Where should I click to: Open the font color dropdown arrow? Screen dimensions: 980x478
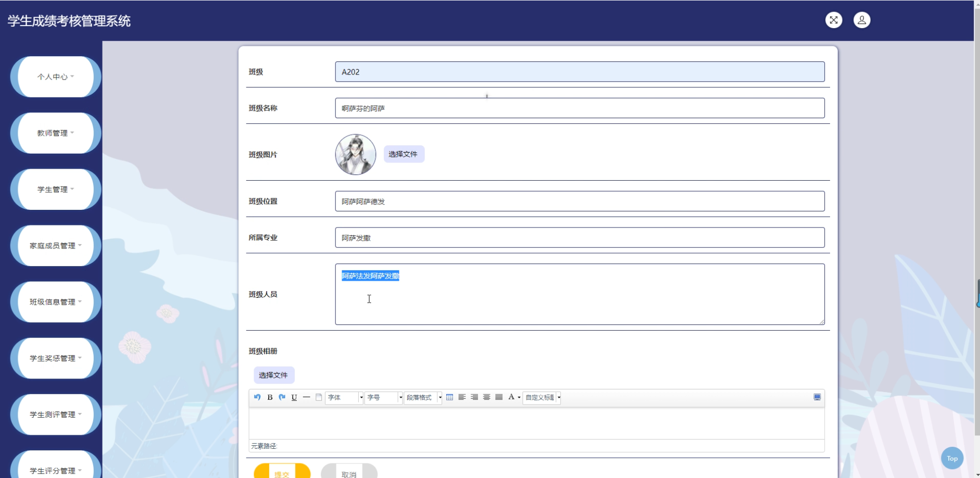tap(519, 398)
